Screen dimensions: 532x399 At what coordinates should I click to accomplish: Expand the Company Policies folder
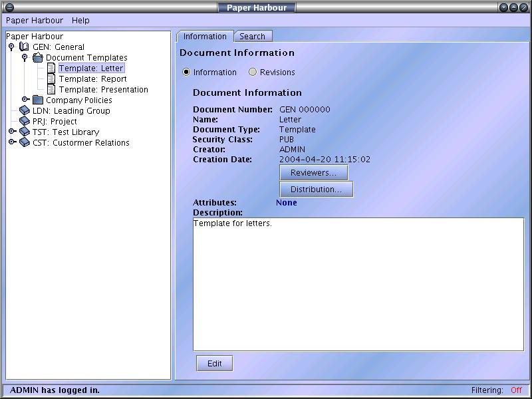point(25,99)
